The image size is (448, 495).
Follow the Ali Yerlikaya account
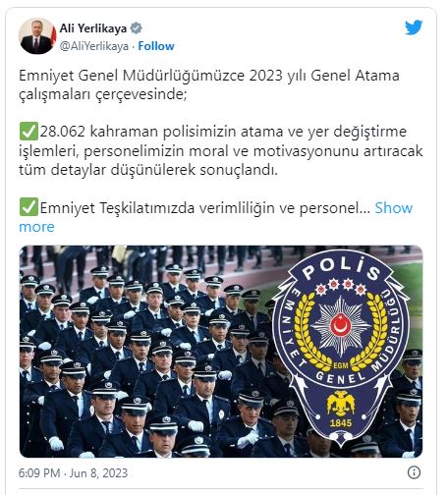click(156, 46)
